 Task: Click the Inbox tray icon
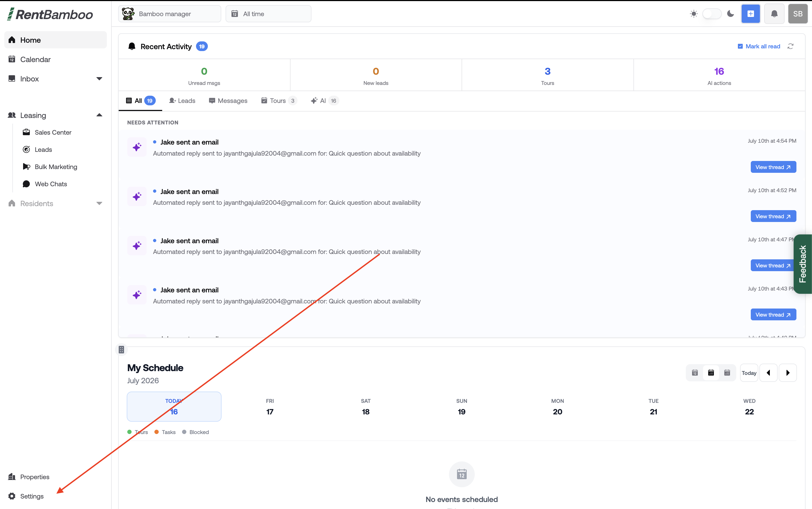tap(12, 78)
